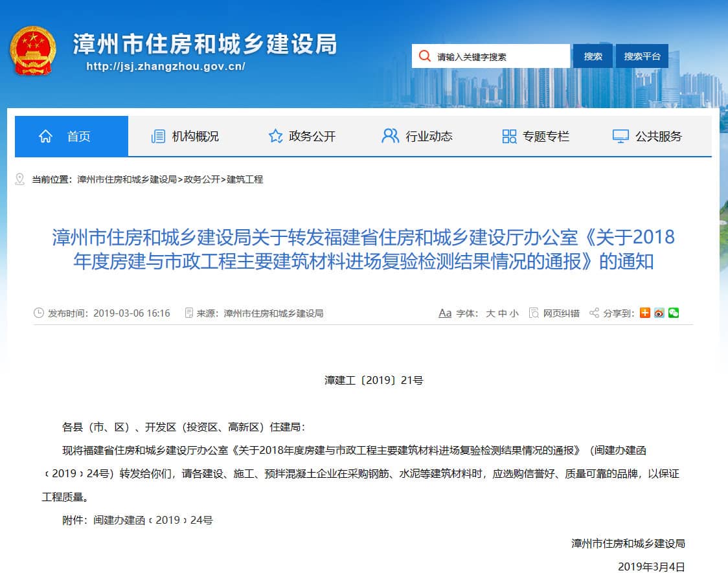Click the magnifier icon in search box

tap(424, 56)
